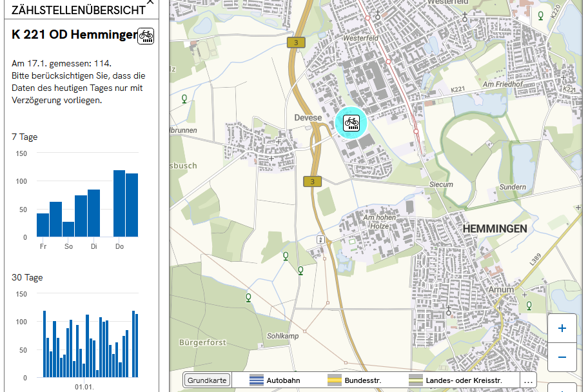Click the bicycle counter icon beside K 221 heading

click(146, 36)
